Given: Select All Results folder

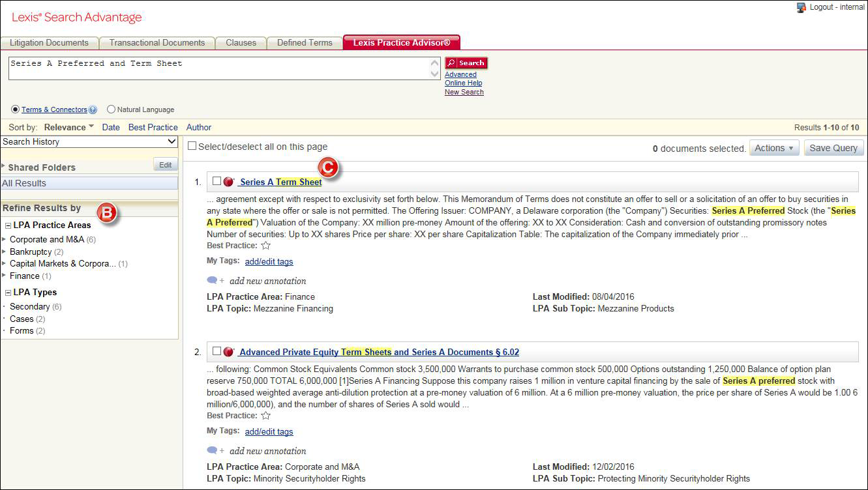Looking at the screenshot, I should tap(89, 183).
